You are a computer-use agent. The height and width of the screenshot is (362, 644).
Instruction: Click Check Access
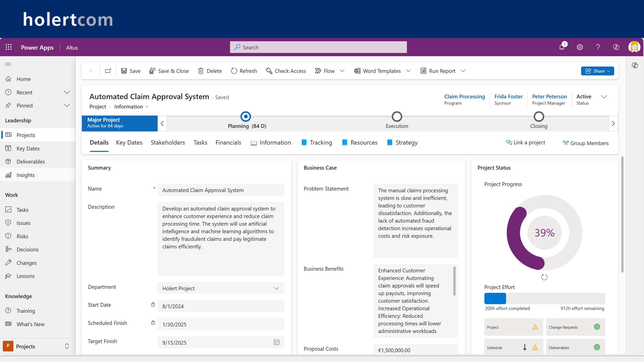pos(286,71)
